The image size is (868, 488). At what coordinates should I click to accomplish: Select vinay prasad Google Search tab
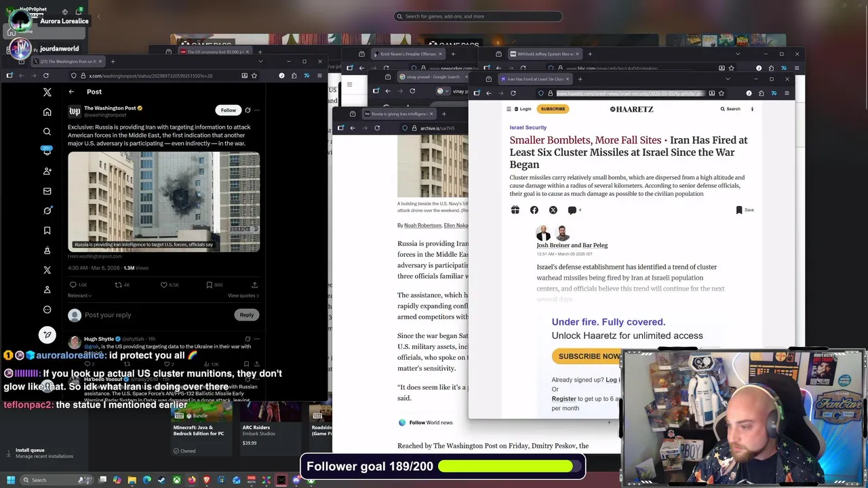click(432, 77)
